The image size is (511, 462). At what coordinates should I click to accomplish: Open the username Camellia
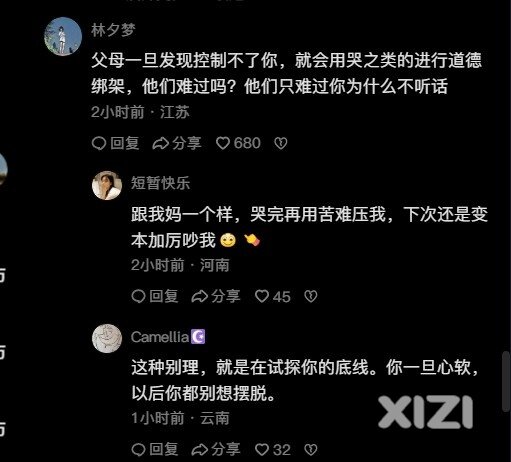(160, 337)
